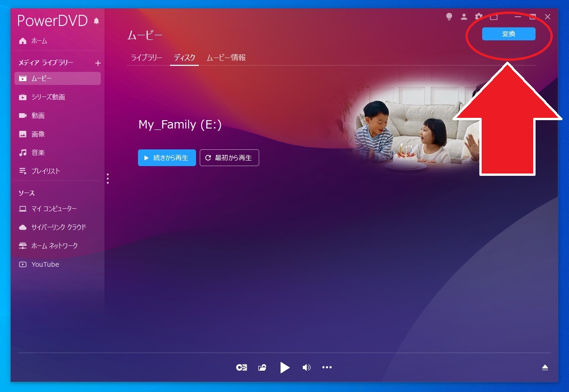Screen dimensions: 569x392
Task: Click the open media folder icon
Action: (262, 367)
